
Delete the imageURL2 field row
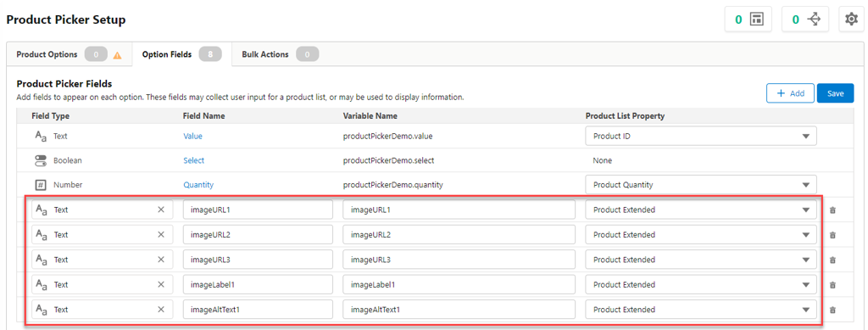coord(832,235)
